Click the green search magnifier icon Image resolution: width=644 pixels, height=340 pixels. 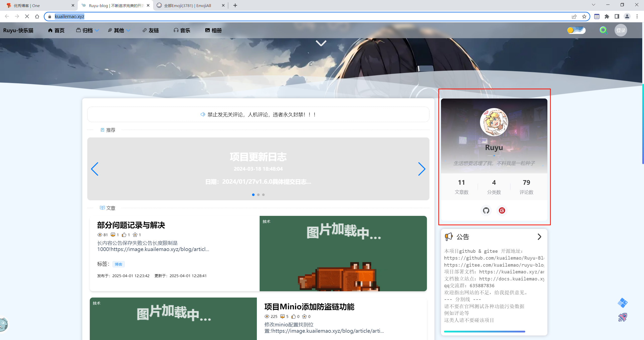pyautogui.click(x=603, y=30)
